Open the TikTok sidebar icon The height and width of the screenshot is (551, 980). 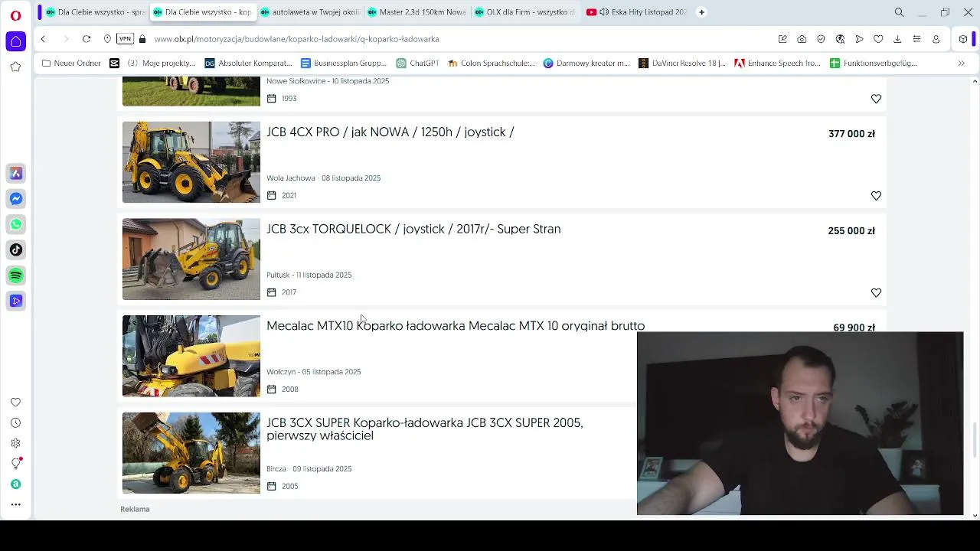pyautogui.click(x=16, y=249)
